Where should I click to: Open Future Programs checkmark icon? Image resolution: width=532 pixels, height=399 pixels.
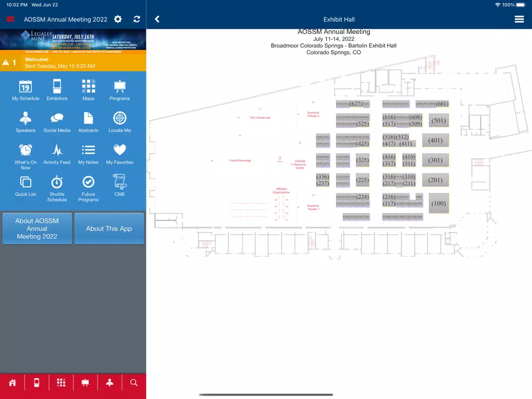[88, 182]
